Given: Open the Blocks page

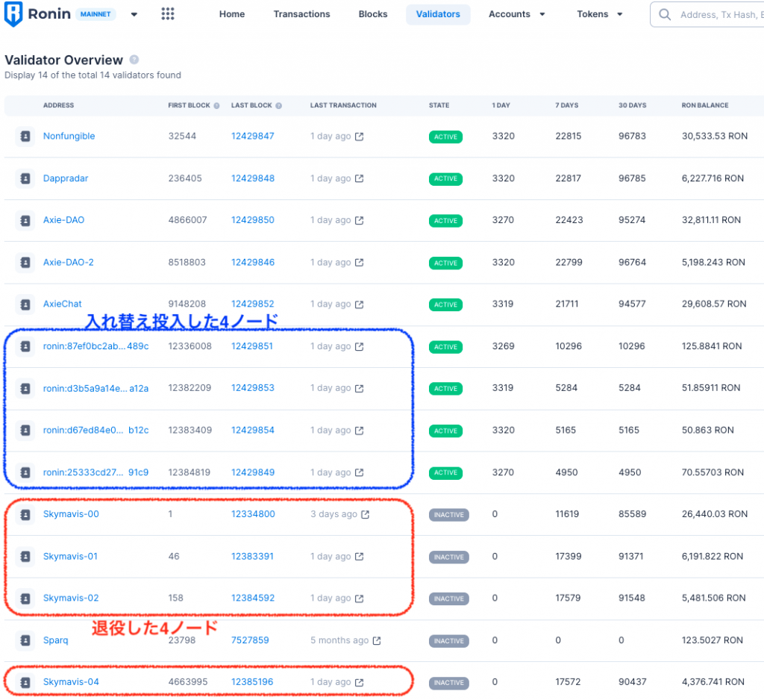Looking at the screenshot, I should (x=373, y=14).
